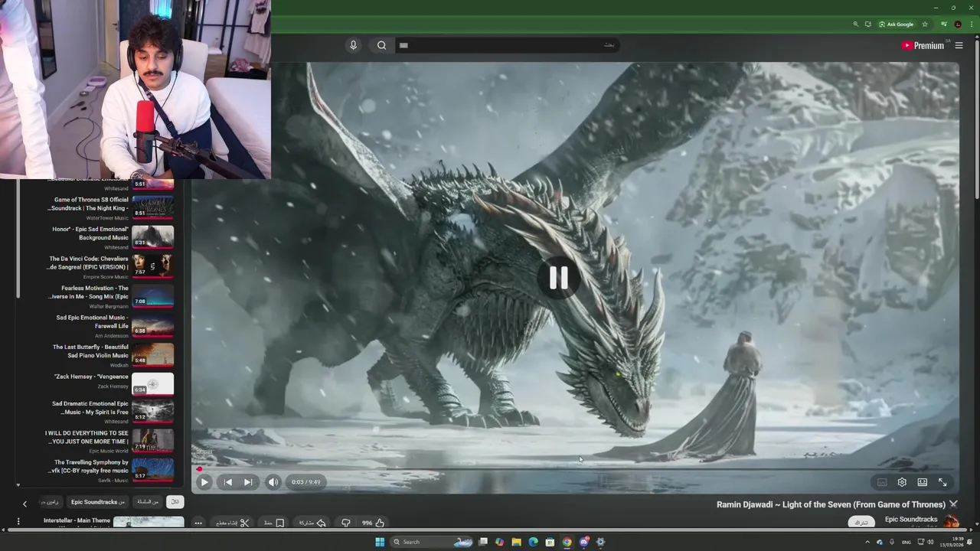Open the Epic Soundtracks channel name

point(911,519)
